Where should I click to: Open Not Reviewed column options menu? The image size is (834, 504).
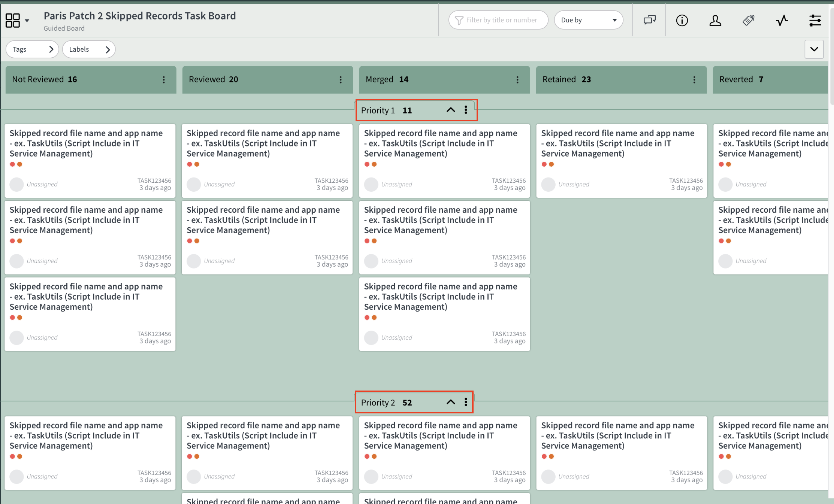164,79
